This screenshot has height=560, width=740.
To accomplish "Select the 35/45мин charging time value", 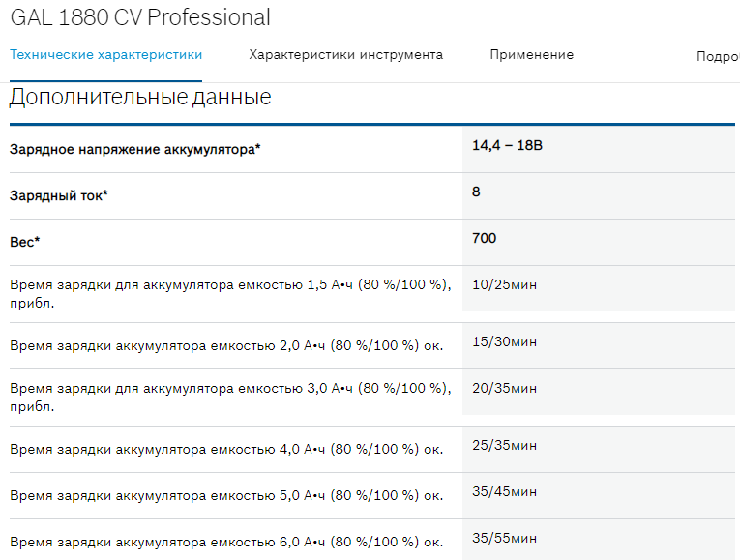I will [x=504, y=492].
